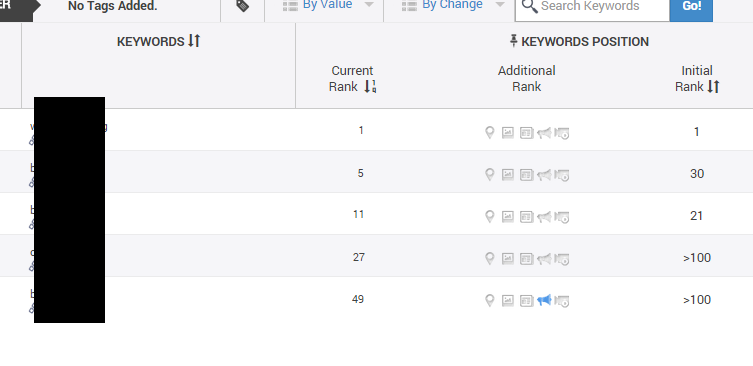Sort by Initial Rank arrows
Image resolution: width=753 pixels, height=366 pixels.
coord(714,86)
